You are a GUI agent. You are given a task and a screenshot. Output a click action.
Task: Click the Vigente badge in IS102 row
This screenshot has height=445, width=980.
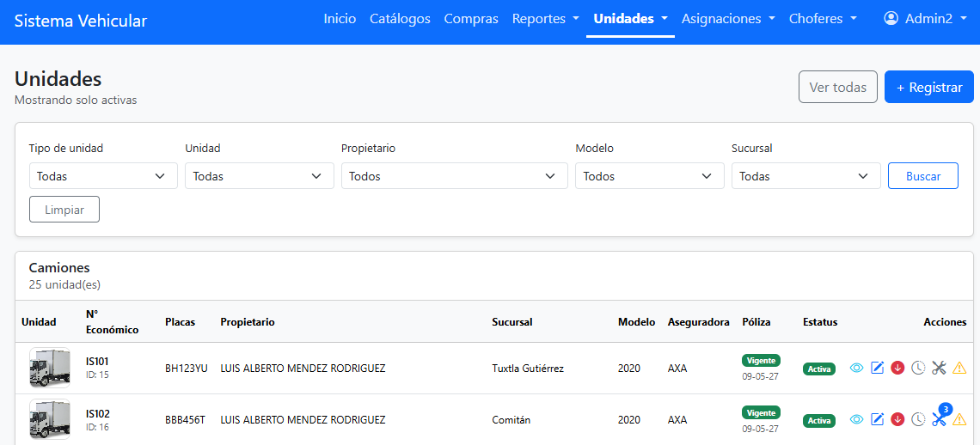pos(761,412)
